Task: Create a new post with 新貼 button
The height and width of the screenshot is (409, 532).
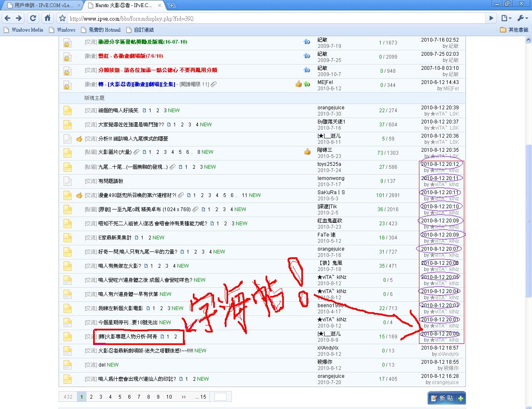Action: [x=447, y=398]
